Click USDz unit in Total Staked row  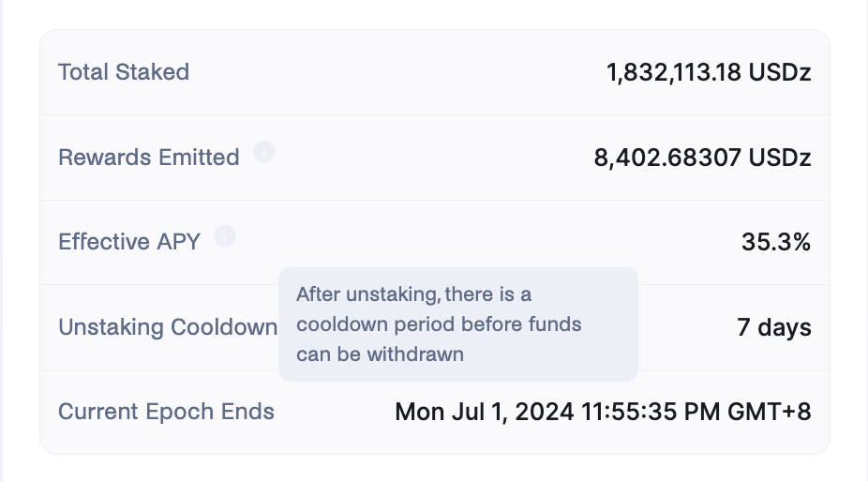pyautogui.click(x=780, y=72)
